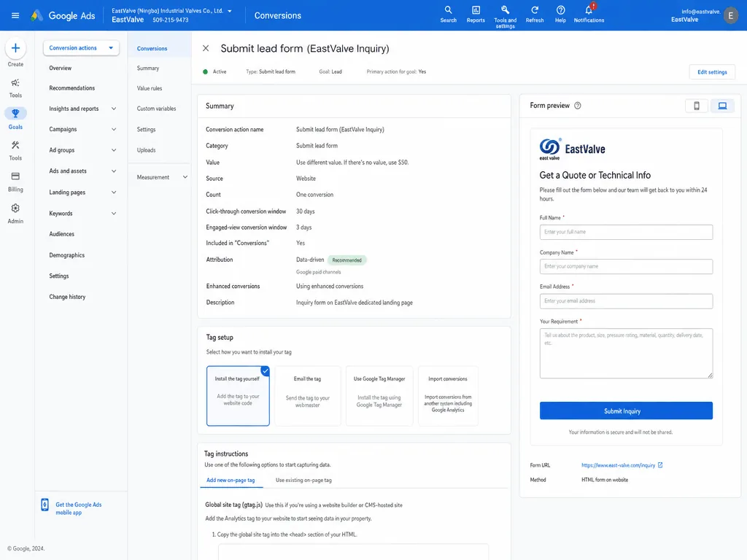This screenshot has height=560, width=747.
Task: Click the 'Using enhanced conversions' value
Action: 330,286
